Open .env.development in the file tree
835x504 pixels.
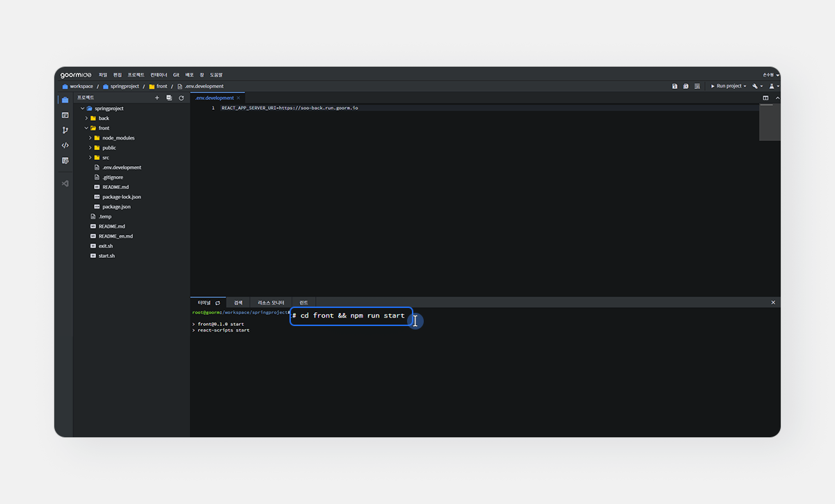(122, 168)
